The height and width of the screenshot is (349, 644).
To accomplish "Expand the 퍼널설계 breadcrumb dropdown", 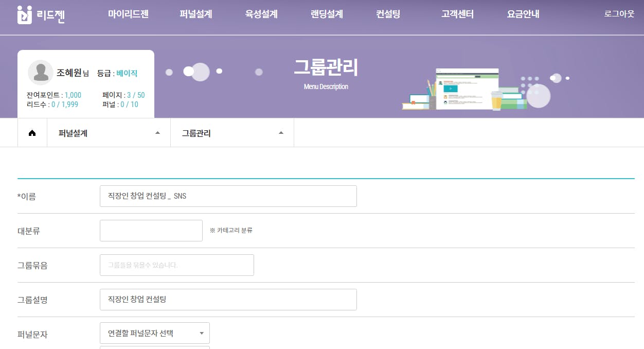I will pyautogui.click(x=109, y=133).
